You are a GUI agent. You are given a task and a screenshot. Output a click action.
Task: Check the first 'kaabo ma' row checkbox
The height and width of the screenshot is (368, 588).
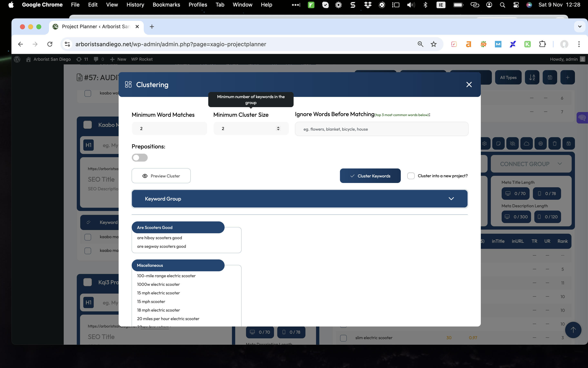[x=88, y=237]
